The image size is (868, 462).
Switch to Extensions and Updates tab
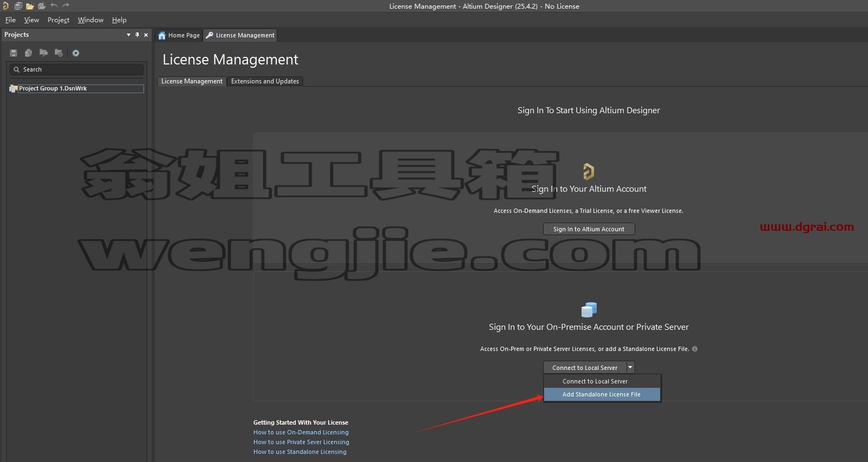point(265,81)
